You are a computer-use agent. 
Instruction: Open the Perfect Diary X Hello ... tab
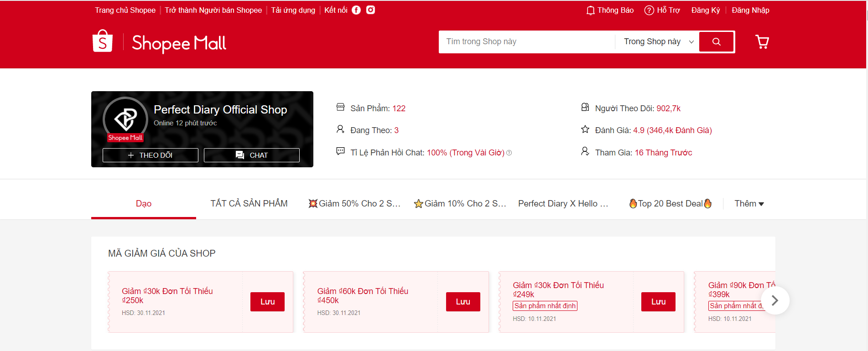[563, 204]
